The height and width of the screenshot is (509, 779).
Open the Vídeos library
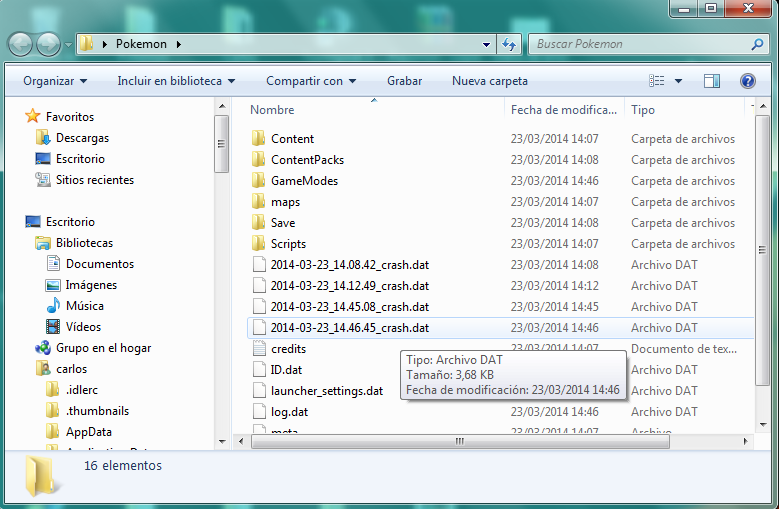(x=83, y=327)
